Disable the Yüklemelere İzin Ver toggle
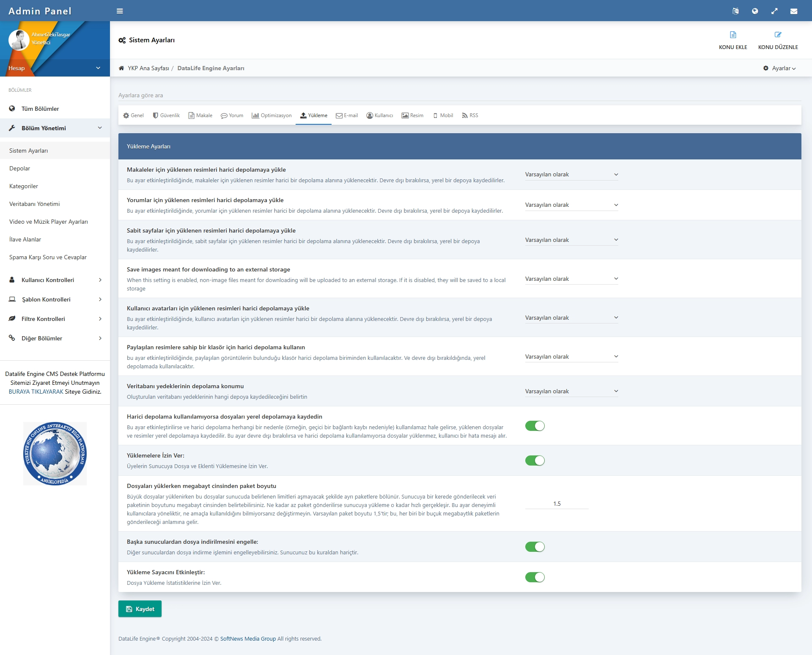This screenshot has height=655, width=812. click(x=535, y=460)
